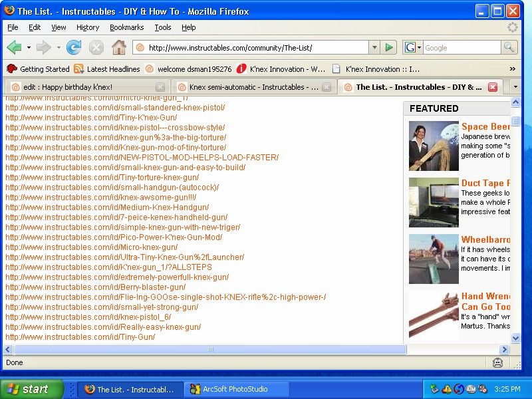Click the Google search box
Screen dimensions: 532x399
(x=462, y=48)
